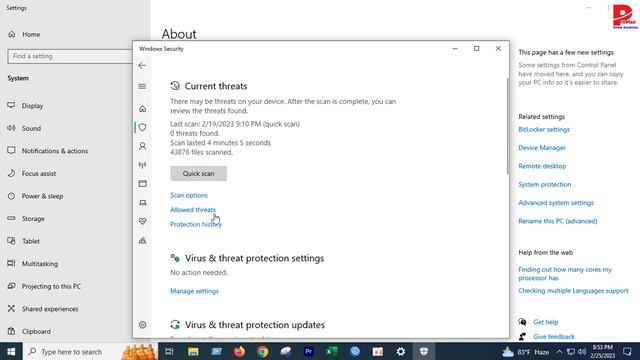Image resolution: width=640 pixels, height=360 pixels.
Task: Open Remote desktop link
Action: (x=542, y=166)
